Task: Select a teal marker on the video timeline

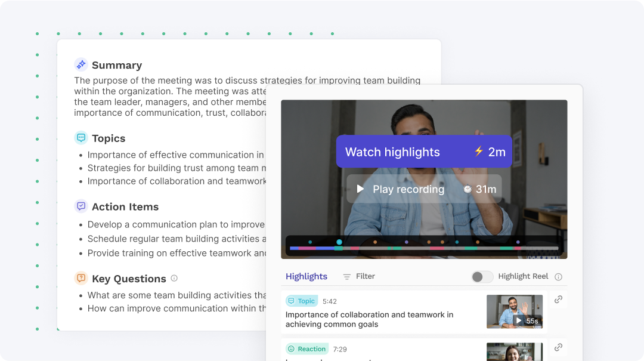Action: (339, 242)
